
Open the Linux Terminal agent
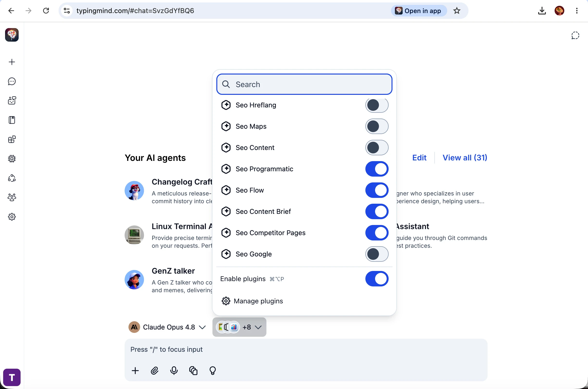182,226
